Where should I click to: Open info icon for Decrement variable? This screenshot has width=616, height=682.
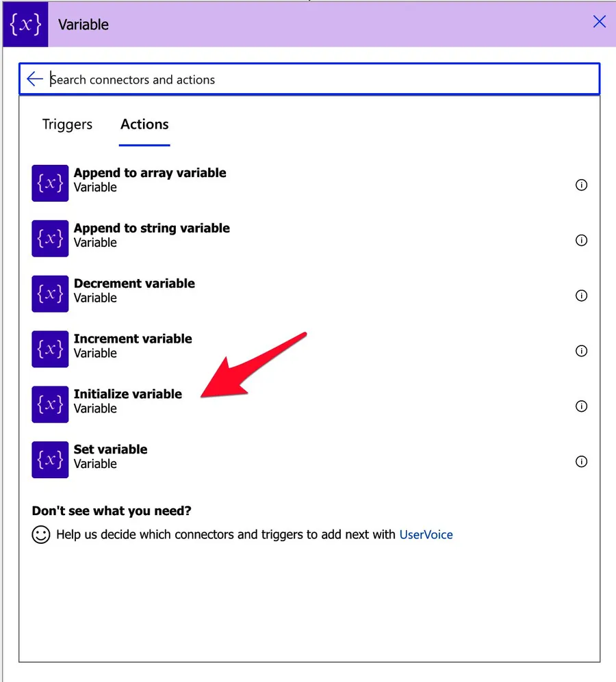click(x=581, y=296)
